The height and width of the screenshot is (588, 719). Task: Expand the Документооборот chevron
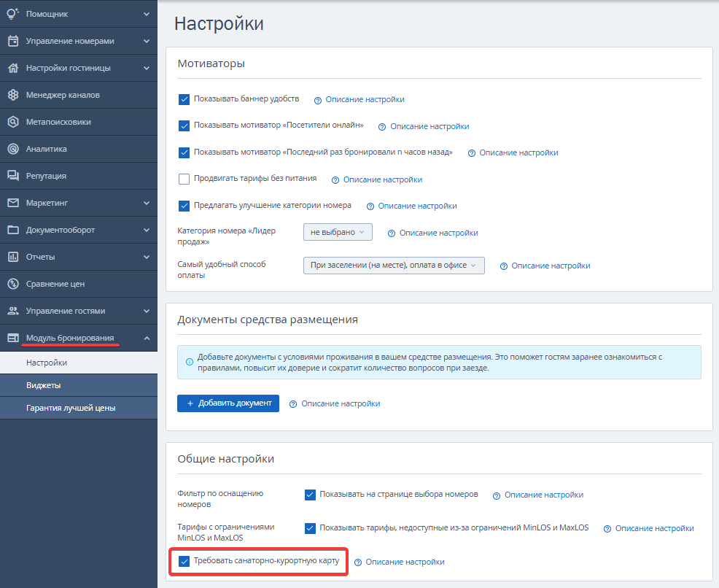coord(147,231)
